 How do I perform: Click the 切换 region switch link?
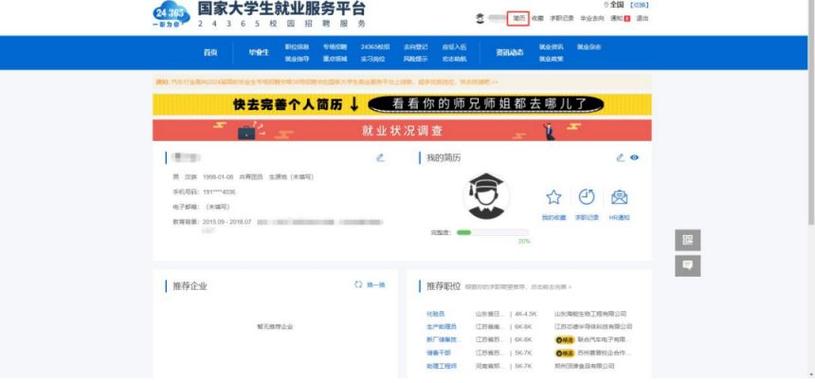(x=639, y=5)
